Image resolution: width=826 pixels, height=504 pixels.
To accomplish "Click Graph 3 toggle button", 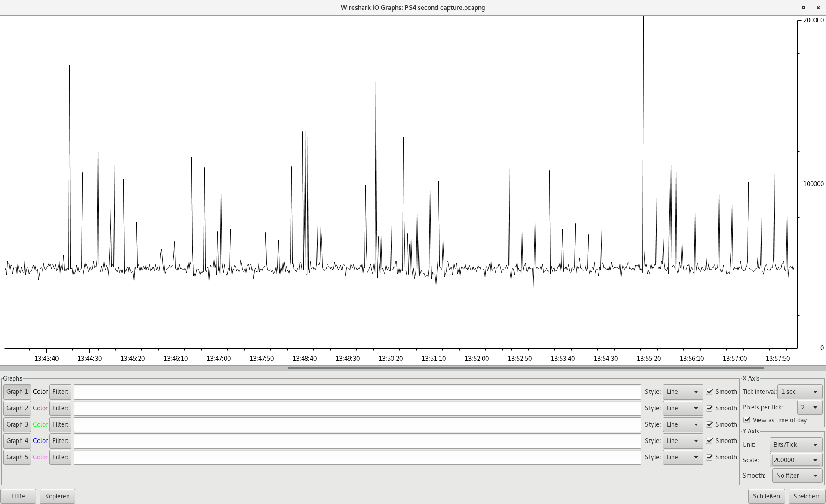I will (17, 424).
